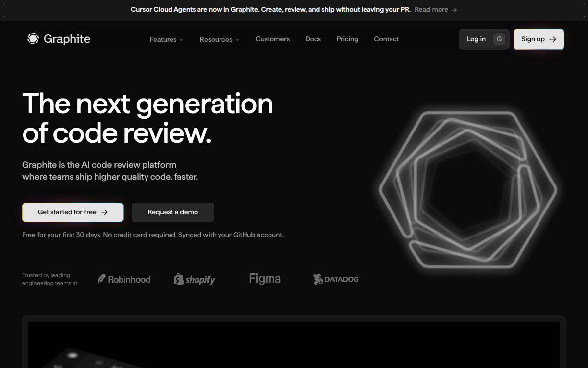The image size is (588, 368).
Task: Click the Graphite wordmark to go home
Action: pyautogui.click(x=67, y=39)
